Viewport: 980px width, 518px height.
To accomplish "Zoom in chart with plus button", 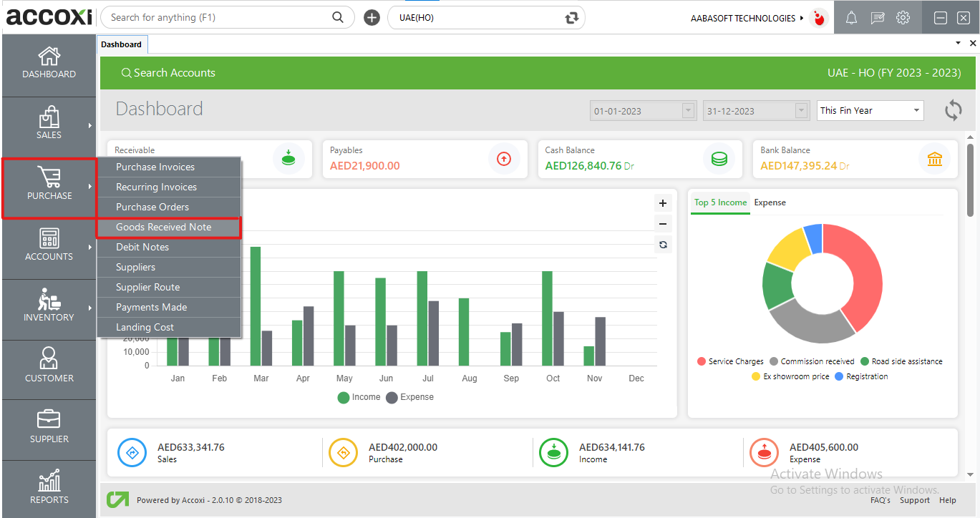I will (x=663, y=204).
